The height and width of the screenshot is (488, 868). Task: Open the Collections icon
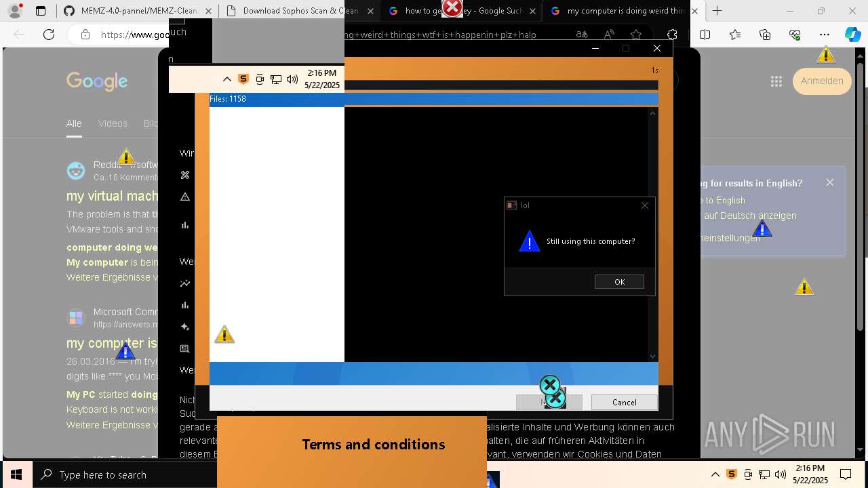tap(765, 35)
